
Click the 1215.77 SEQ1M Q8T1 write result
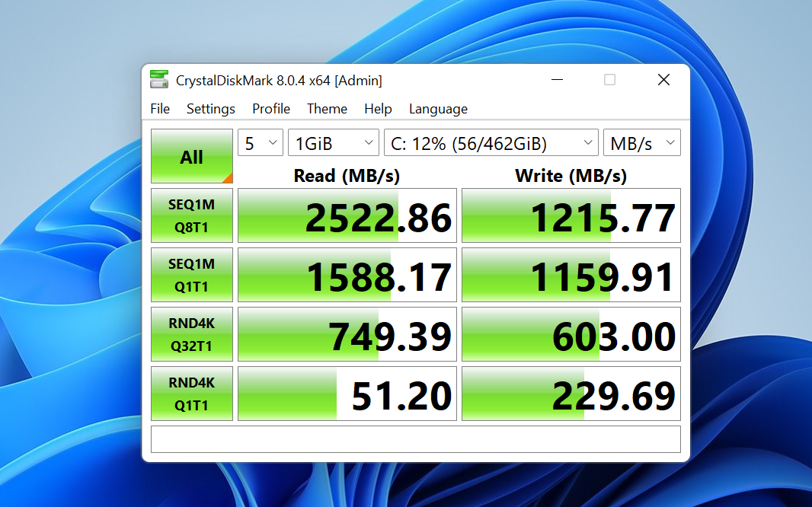[571, 215]
